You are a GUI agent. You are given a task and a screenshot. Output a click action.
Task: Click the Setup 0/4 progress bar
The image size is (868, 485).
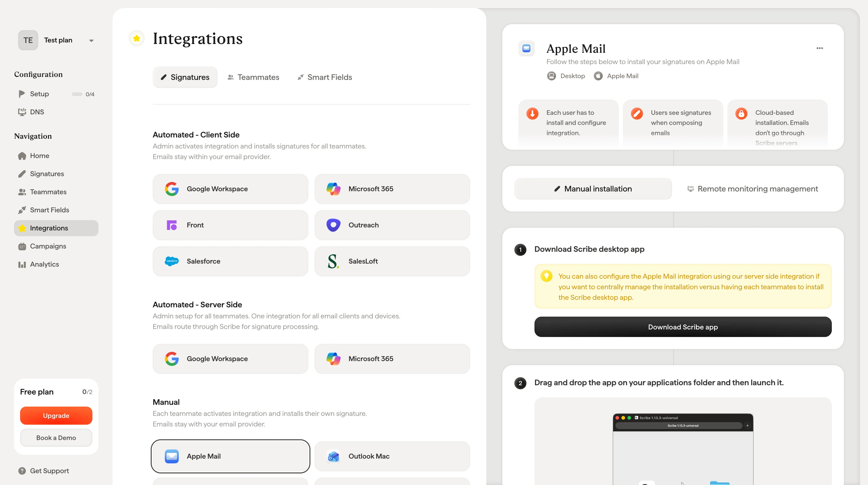pyautogui.click(x=77, y=94)
